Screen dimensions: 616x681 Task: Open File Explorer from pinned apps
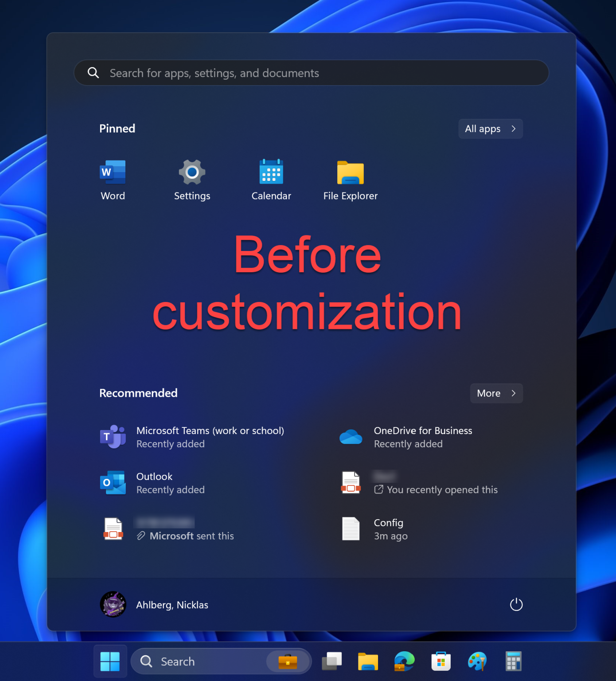[350, 180]
